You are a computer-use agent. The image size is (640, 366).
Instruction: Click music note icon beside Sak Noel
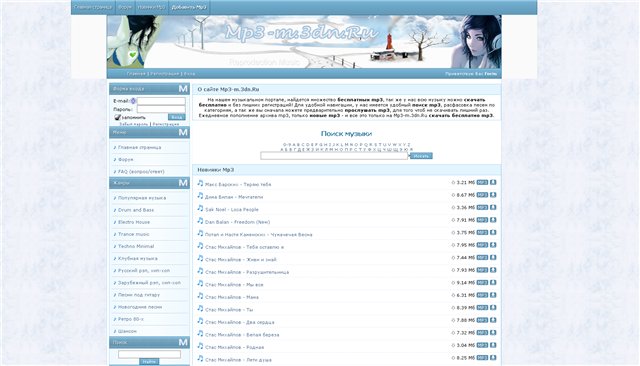(200, 208)
